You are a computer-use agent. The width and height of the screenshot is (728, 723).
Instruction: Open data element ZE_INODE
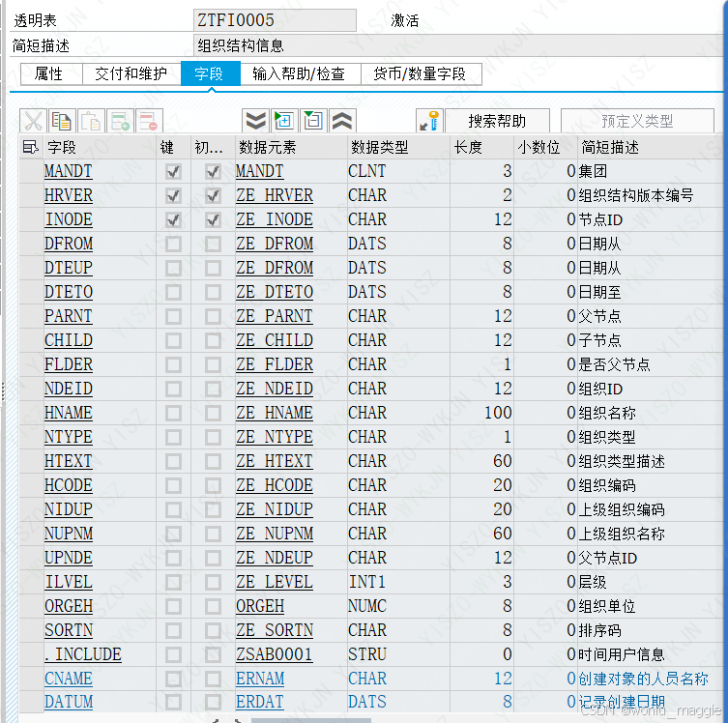[x=275, y=220]
